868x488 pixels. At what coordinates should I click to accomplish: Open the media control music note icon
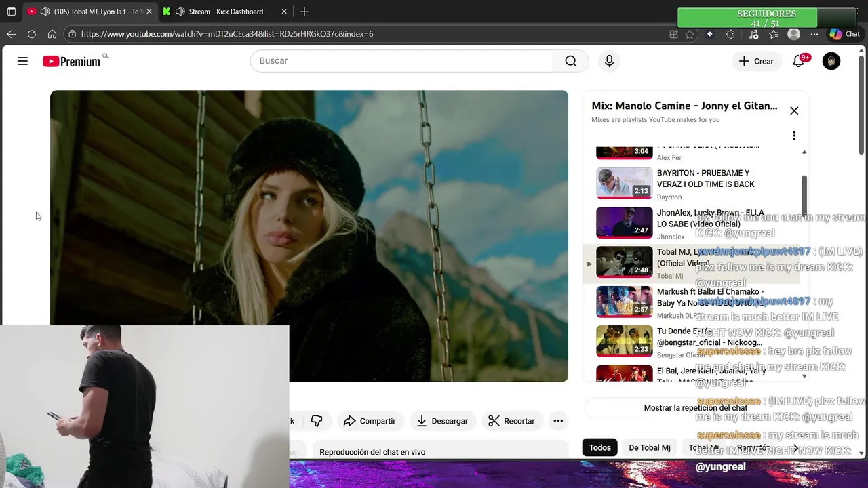(x=753, y=34)
